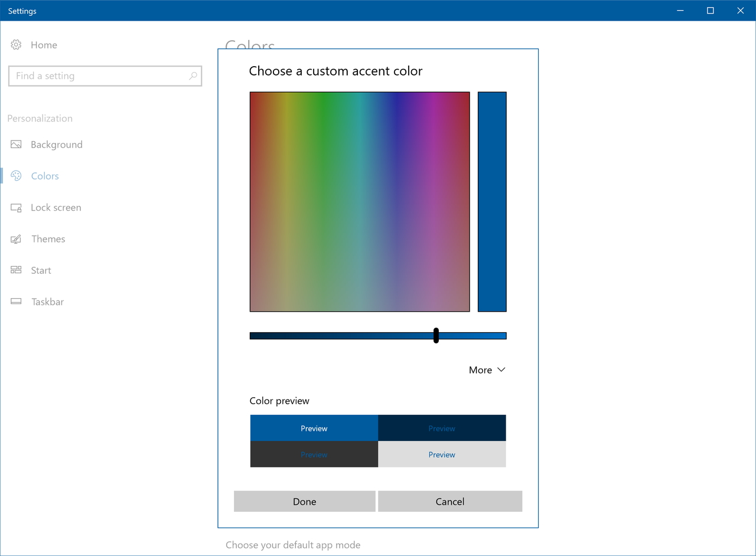The width and height of the screenshot is (756, 556).
Task: Open the Colors section heading
Action: 249,44
